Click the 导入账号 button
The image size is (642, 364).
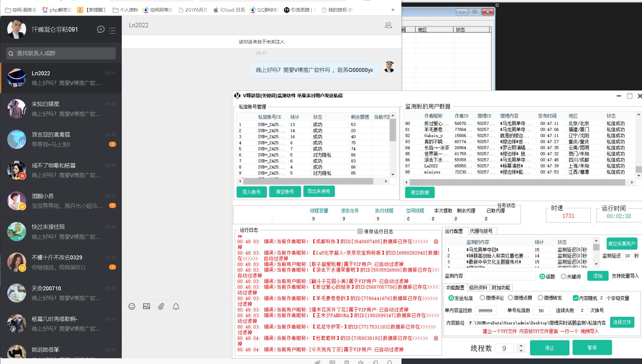tap(251, 192)
